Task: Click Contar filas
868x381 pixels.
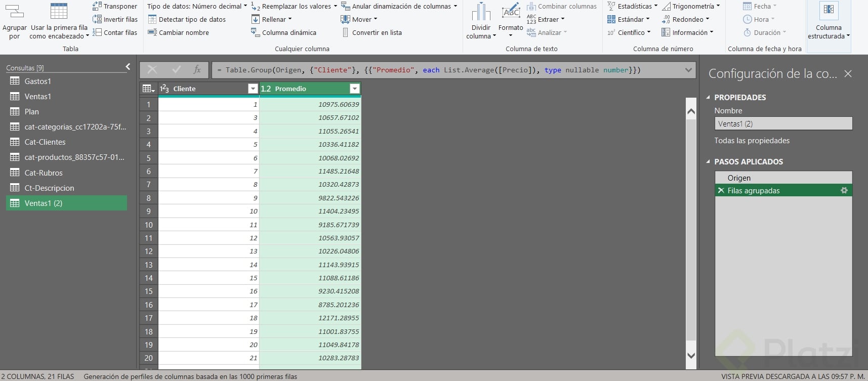Action: pyautogui.click(x=115, y=32)
